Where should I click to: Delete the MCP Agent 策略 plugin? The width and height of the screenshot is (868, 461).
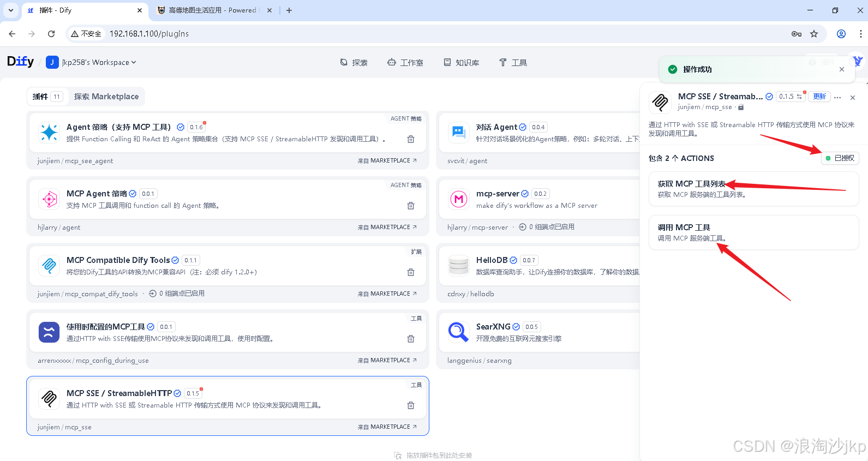(411, 206)
